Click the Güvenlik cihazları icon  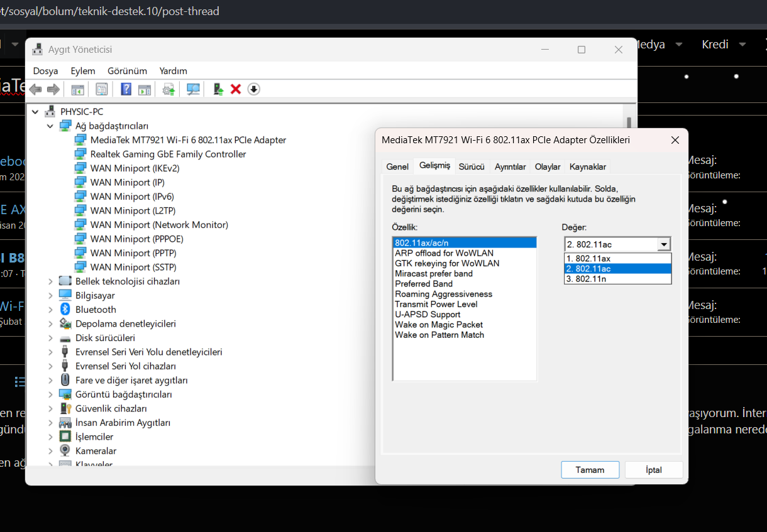pyautogui.click(x=65, y=408)
